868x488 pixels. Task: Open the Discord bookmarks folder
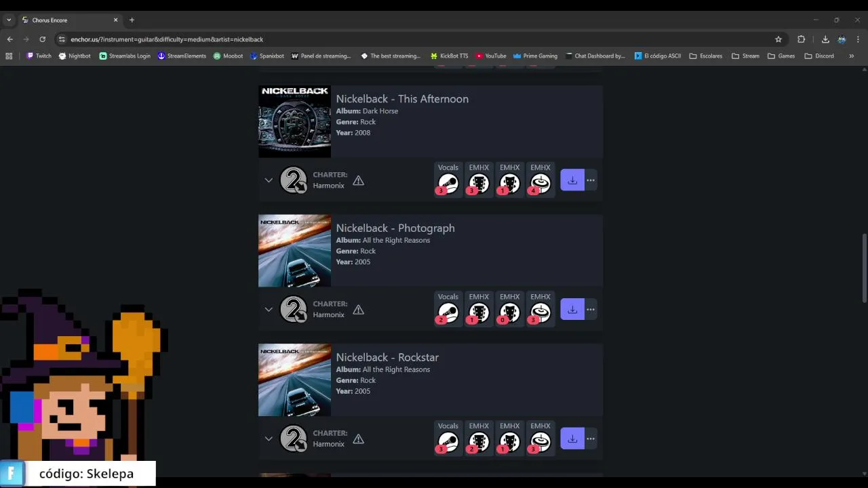pyautogui.click(x=819, y=56)
